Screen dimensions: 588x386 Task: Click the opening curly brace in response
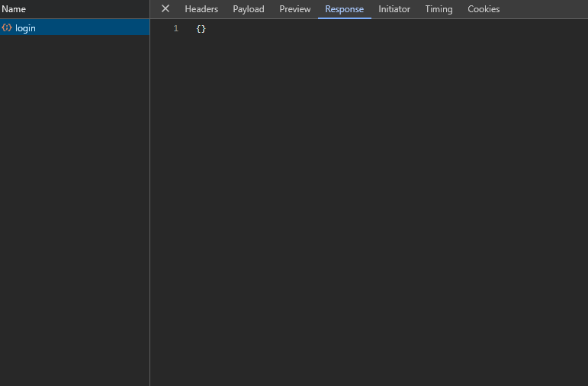pos(199,28)
